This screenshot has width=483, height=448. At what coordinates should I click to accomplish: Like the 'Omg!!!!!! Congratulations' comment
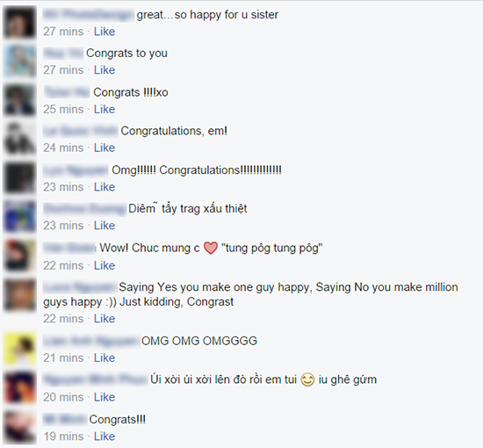pos(105,187)
